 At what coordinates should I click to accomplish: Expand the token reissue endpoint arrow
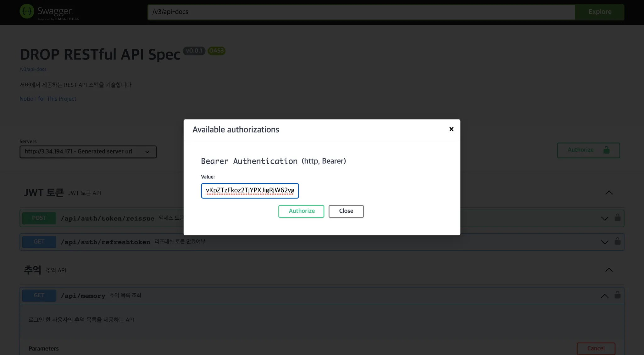(604, 218)
